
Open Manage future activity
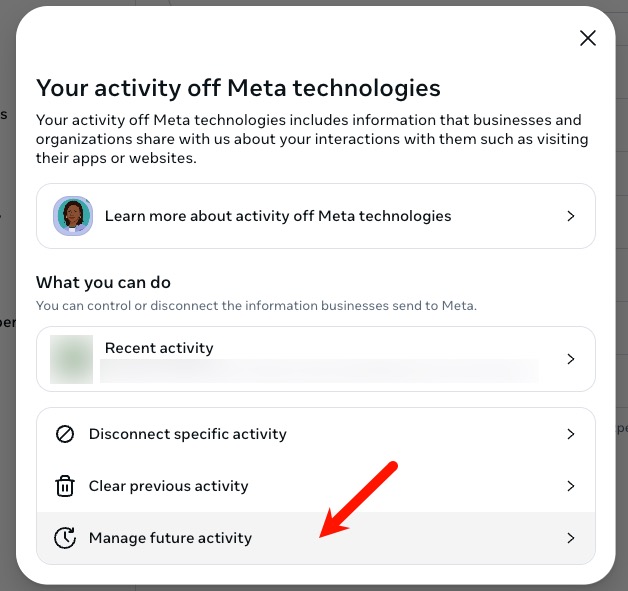click(x=171, y=538)
